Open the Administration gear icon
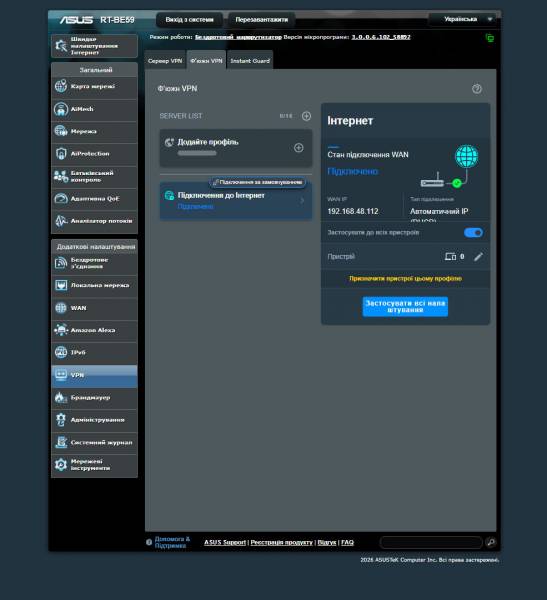The width and height of the screenshot is (547, 600). point(61,420)
